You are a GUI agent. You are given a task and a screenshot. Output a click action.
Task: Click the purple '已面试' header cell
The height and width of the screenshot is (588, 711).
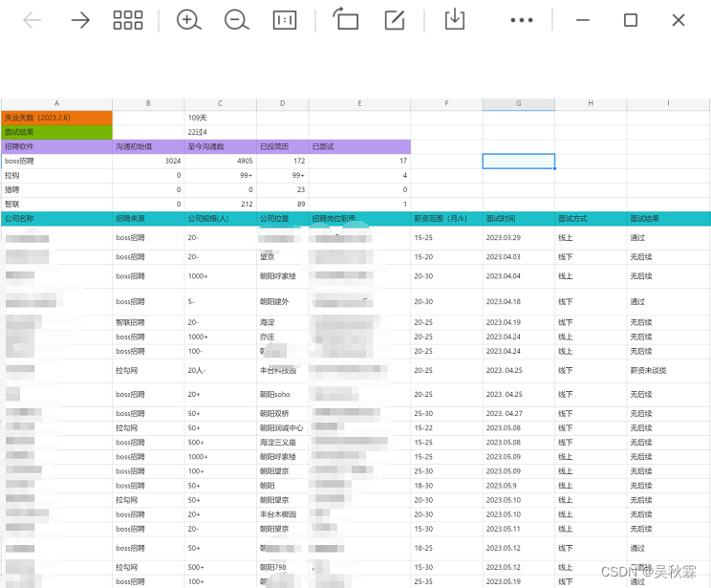(359, 146)
